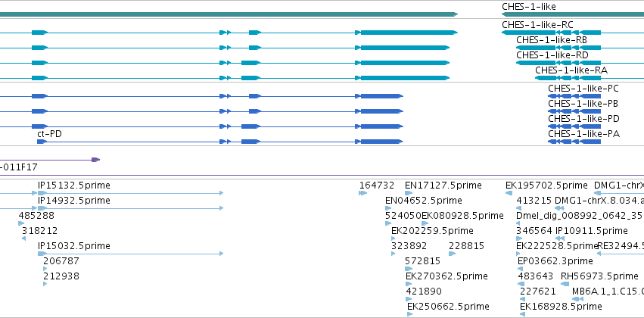Click the ct-PD feature label

click(x=49, y=134)
